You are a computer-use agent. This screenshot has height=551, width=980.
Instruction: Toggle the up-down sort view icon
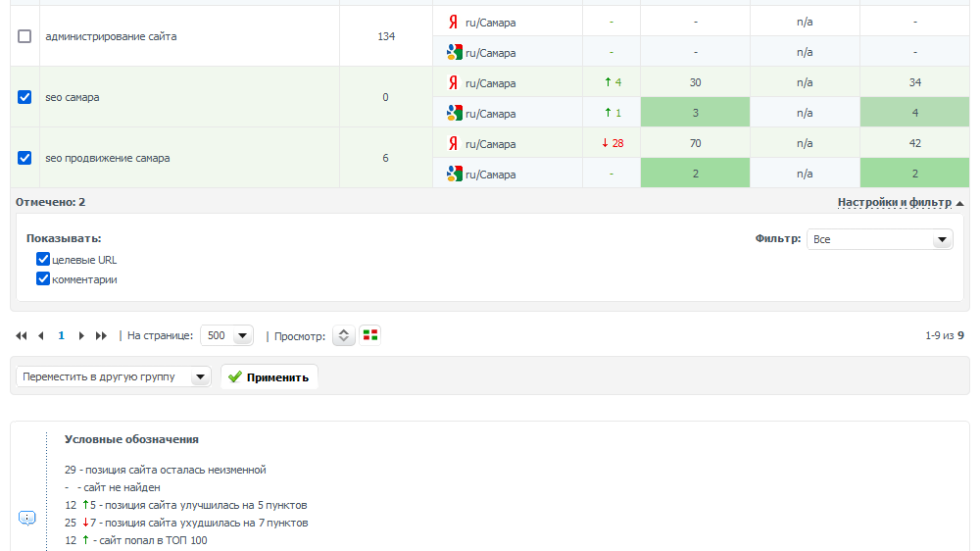(x=343, y=335)
